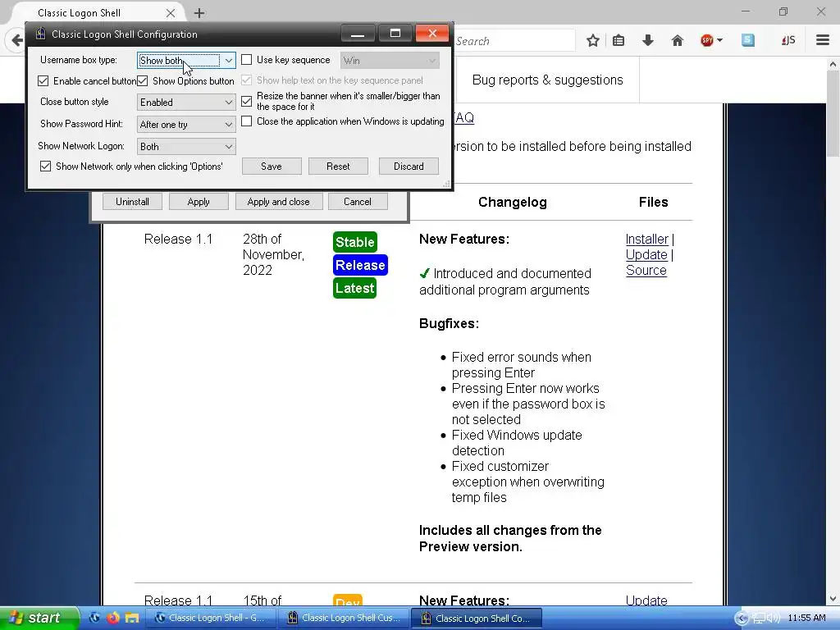Toggle Show Options button checkbox
This screenshot has width=840, height=630.
pyautogui.click(x=143, y=81)
